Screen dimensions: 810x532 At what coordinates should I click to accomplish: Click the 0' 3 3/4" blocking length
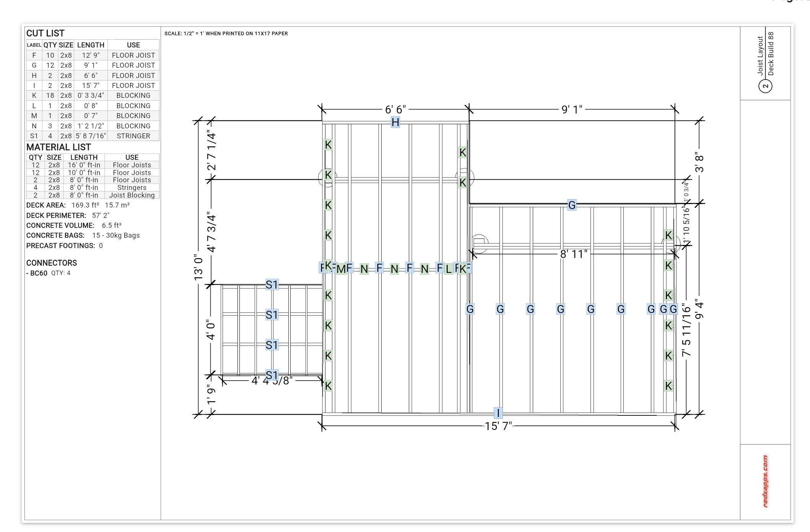pyautogui.click(x=91, y=95)
